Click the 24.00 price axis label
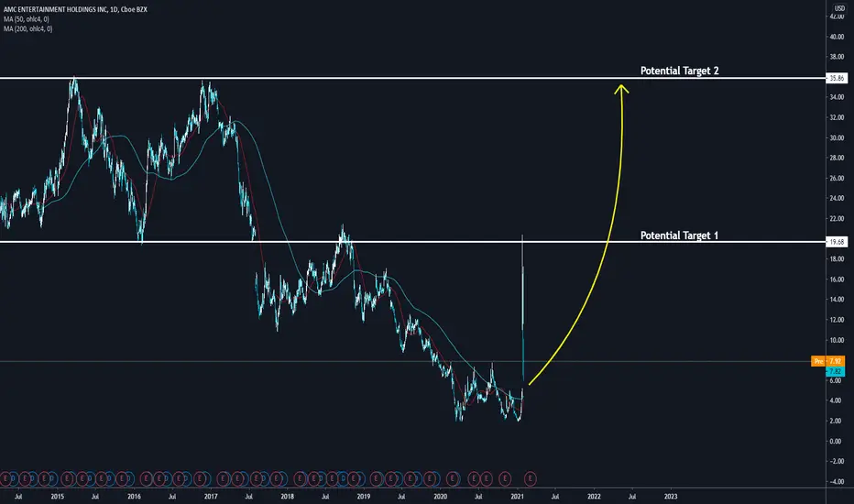854x504 pixels. click(x=837, y=198)
